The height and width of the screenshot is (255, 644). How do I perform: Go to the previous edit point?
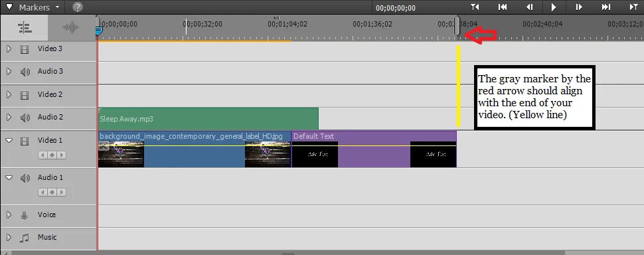click(475, 7)
